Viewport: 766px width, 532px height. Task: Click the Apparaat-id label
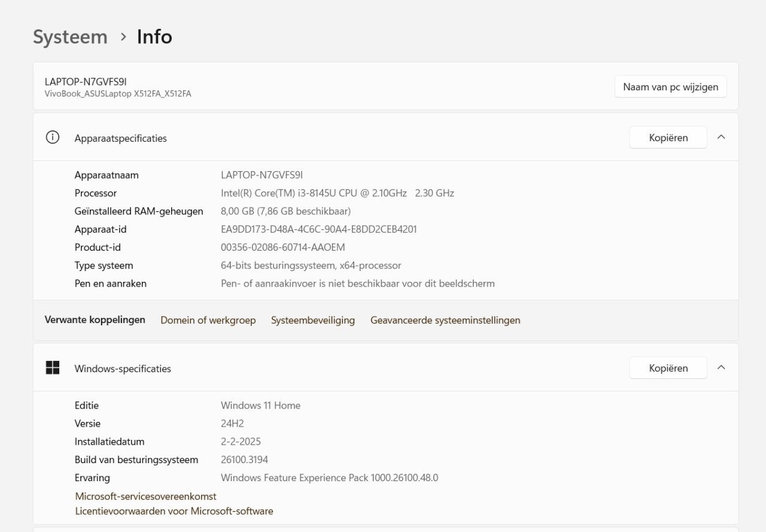pyautogui.click(x=101, y=229)
